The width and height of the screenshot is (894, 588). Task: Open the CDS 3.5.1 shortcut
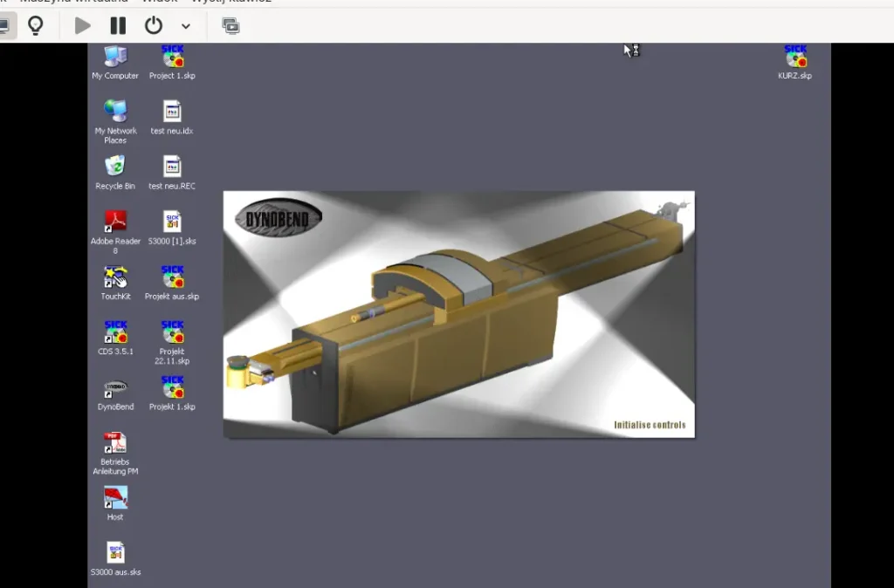pos(115,332)
